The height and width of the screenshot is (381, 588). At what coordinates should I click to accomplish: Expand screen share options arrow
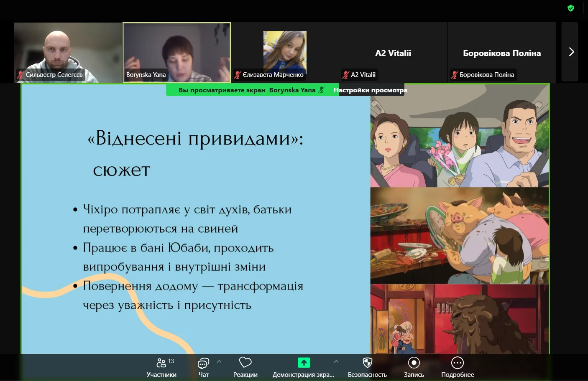[x=336, y=362]
